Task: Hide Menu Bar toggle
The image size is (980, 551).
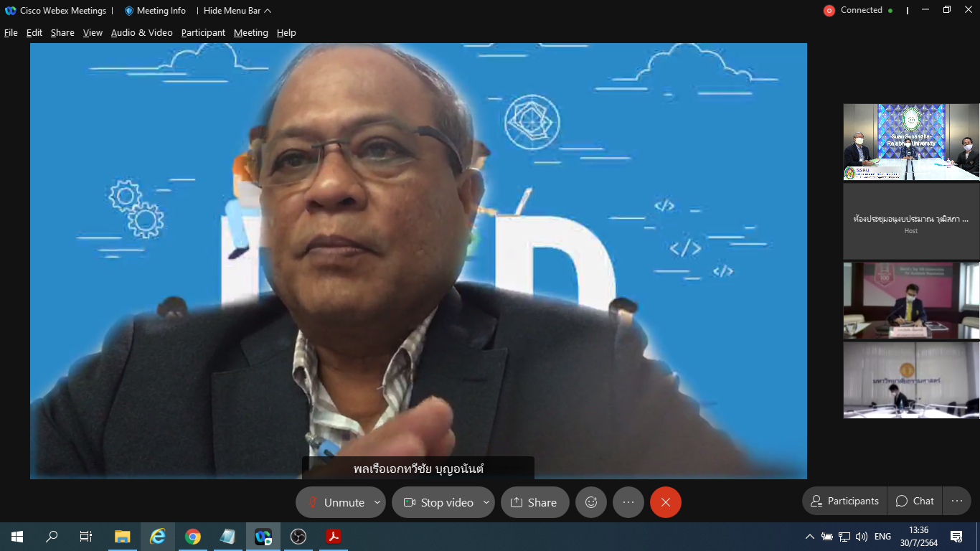Action: coord(237,11)
